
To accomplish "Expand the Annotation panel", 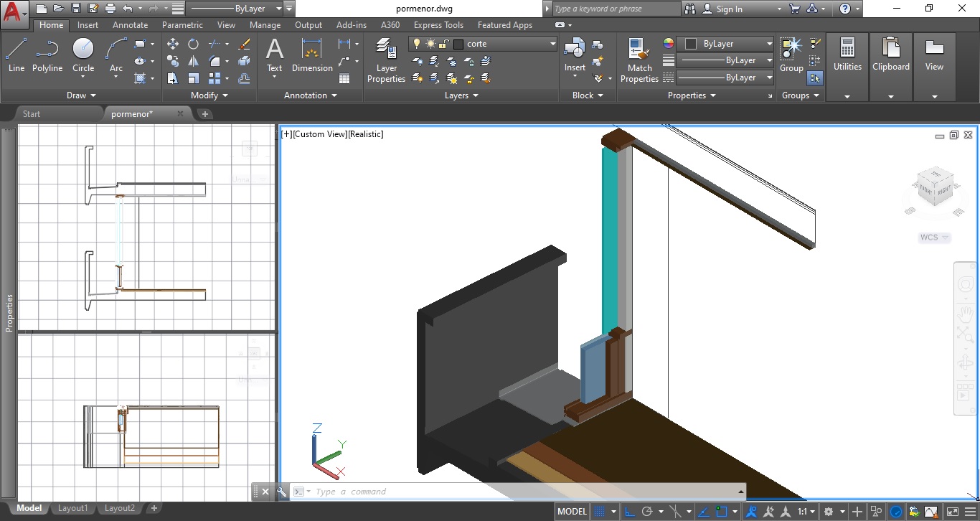I will [x=311, y=95].
